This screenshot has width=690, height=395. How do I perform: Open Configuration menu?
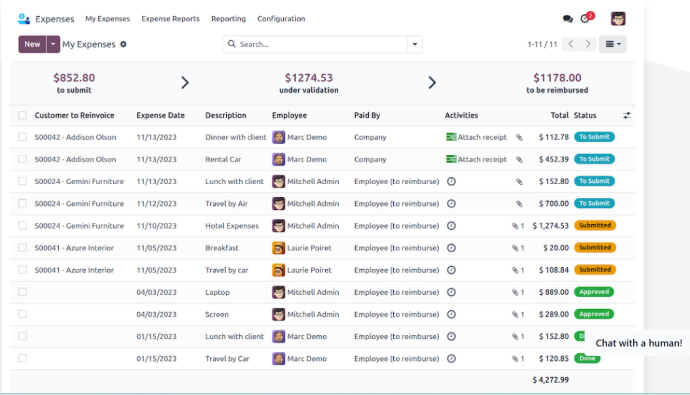click(x=281, y=19)
